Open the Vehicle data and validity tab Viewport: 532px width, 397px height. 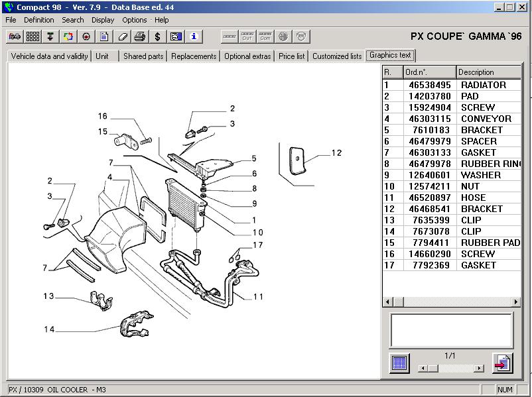pyautogui.click(x=49, y=56)
